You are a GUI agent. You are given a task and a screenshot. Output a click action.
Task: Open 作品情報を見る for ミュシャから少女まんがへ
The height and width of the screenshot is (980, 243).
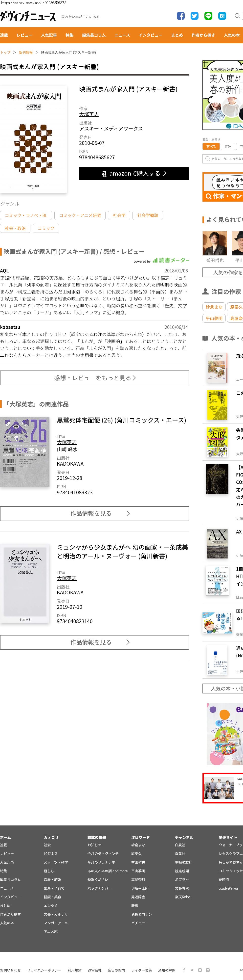tap(94, 642)
